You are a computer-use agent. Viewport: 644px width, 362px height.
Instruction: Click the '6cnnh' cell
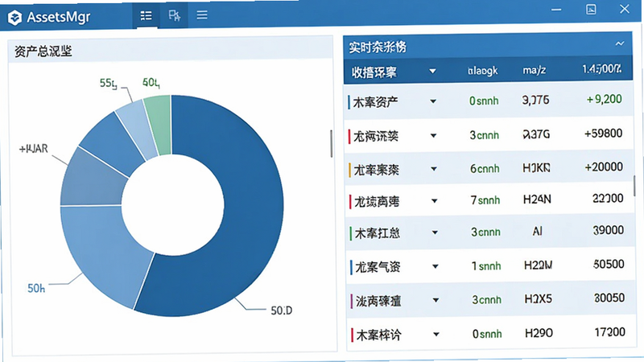(485, 169)
